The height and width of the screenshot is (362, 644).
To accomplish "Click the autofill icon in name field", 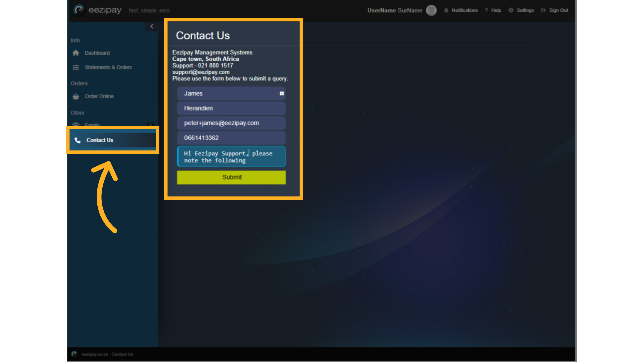I will point(282,94).
